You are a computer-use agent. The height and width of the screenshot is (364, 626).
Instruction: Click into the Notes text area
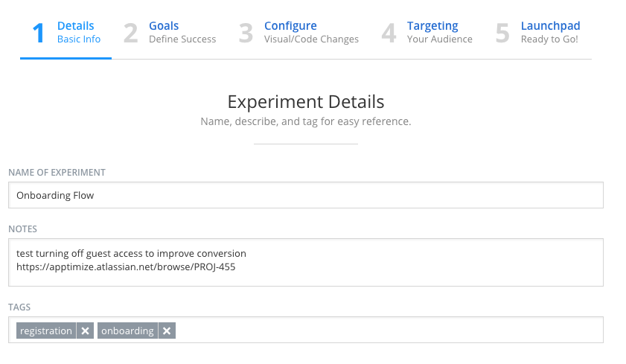tap(306, 262)
